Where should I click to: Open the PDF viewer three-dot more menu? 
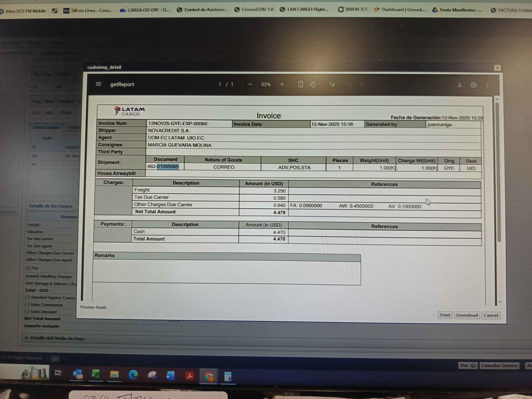pyautogui.click(x=487, y=85)
